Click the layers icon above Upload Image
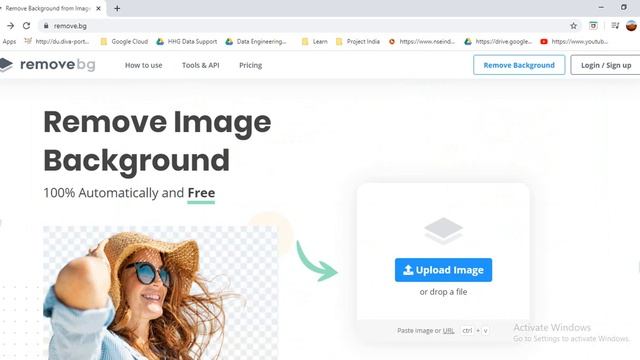 (443, 231)
